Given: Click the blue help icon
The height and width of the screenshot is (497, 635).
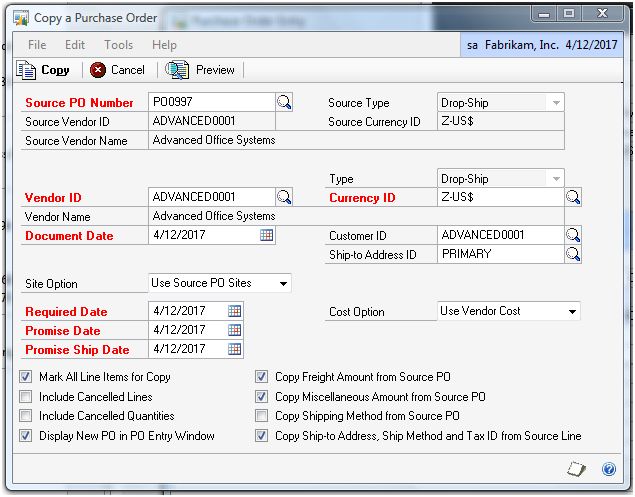Looking at the screenshot, I should [609, 469].
